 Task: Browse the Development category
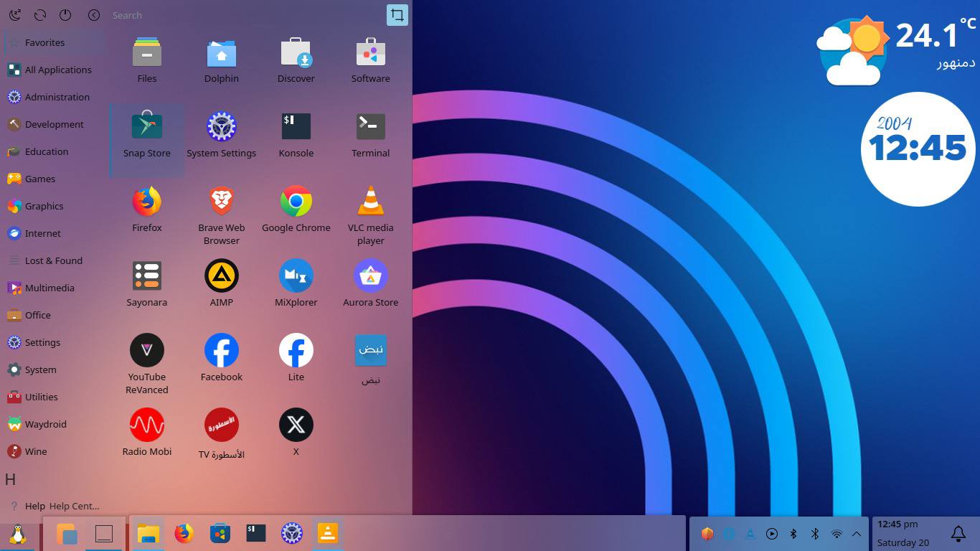[x=54, y=124]
